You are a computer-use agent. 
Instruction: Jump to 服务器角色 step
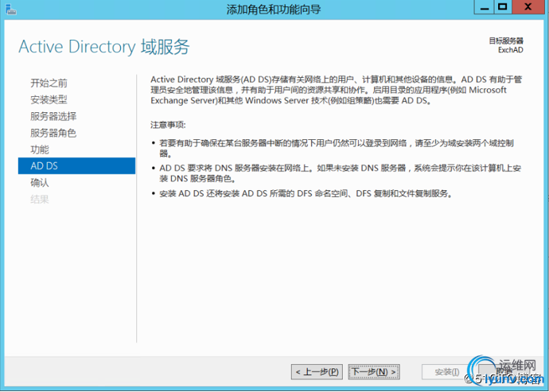pyautogui.click(x=53, y=133)
